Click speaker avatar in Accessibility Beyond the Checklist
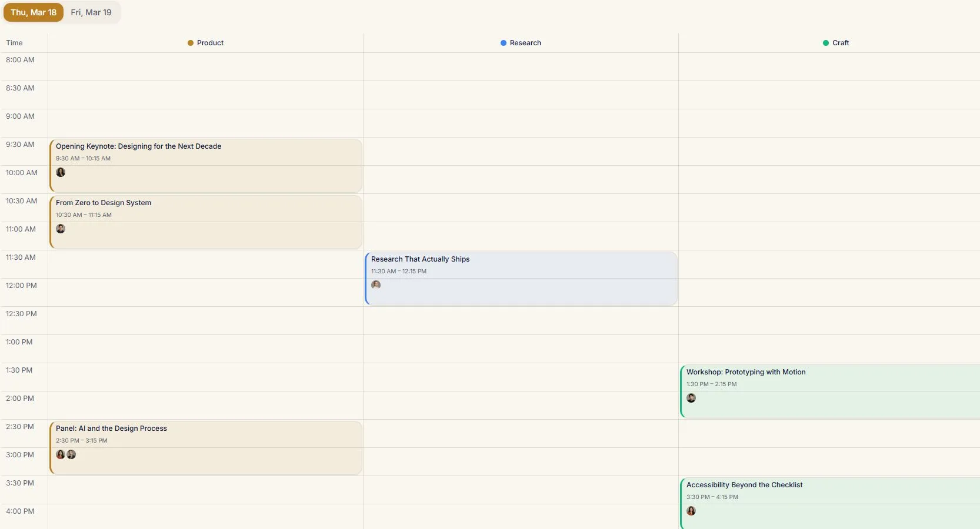 tap(691, 511)
